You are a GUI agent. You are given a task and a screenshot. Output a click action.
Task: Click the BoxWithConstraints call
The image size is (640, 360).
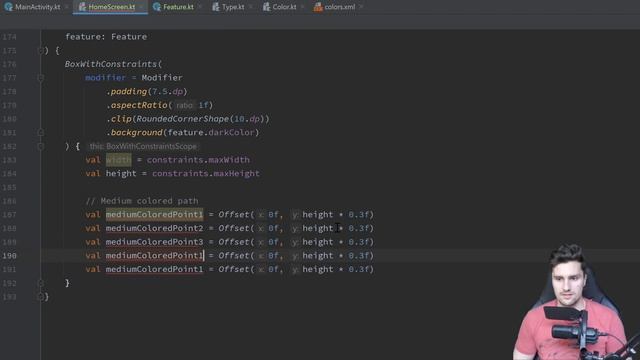(111, 64)
